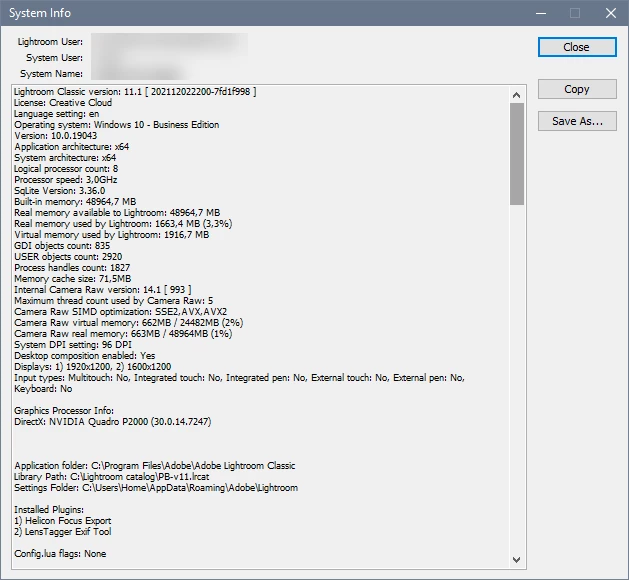629x580 pixels.
Task: Click System DPI setting: 96 DPI
Action: pyautogui.click(x=73, y=345)
